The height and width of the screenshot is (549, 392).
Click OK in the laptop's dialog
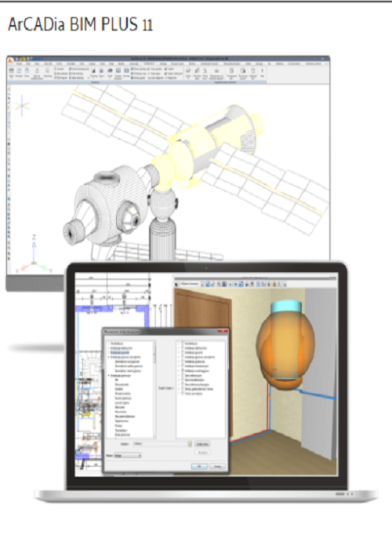coord(199,467)
